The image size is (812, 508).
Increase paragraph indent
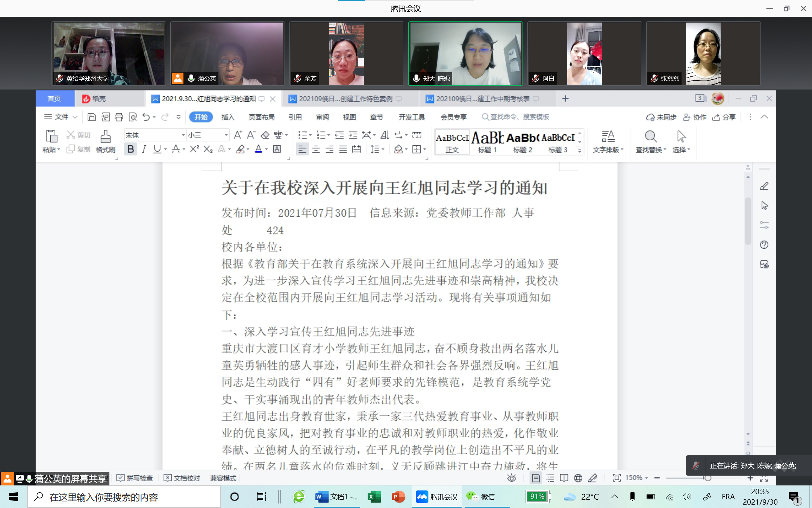click(353, 135)
